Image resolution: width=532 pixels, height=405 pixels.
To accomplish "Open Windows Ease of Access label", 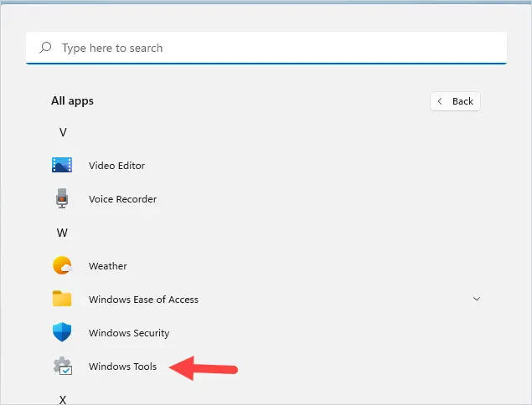I will (143, 300).
